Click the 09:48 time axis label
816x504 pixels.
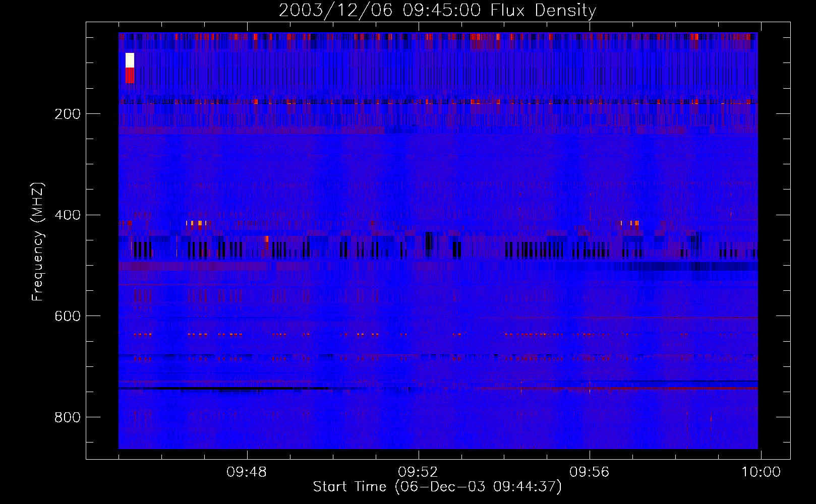click(247, 472)
